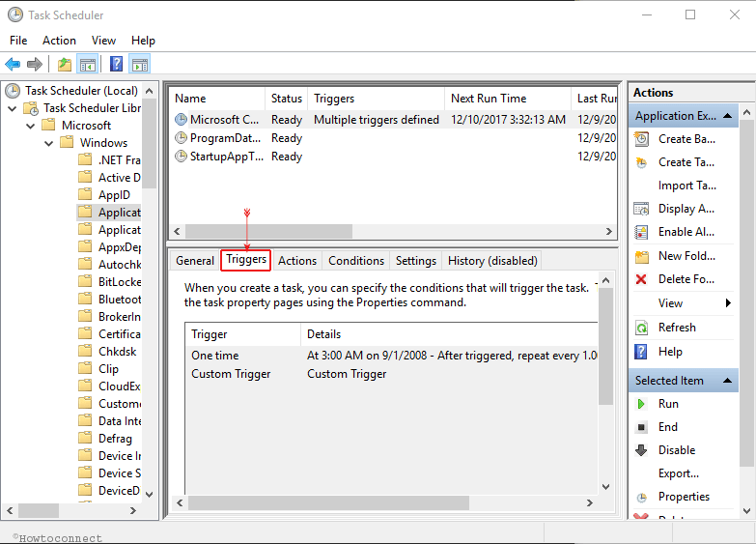756x544 pixels.
Task: Collapse the Task Scheduler Library node
Action: pos(13,108)
